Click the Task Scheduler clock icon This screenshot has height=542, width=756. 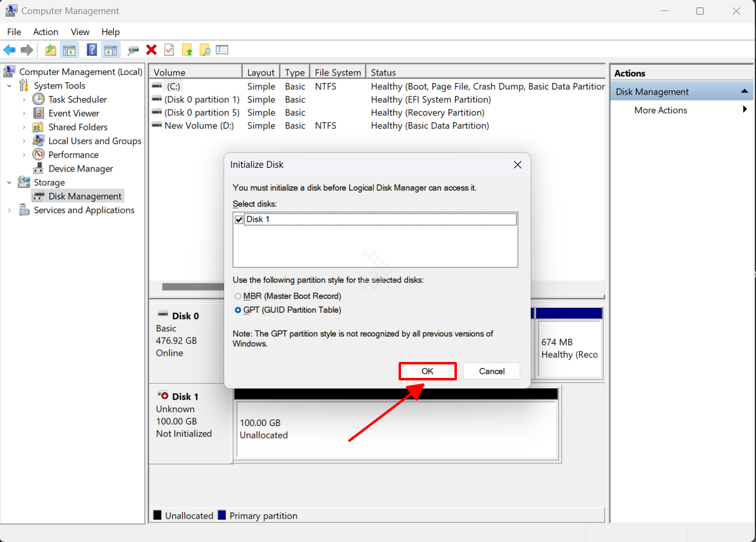point(39,100)
